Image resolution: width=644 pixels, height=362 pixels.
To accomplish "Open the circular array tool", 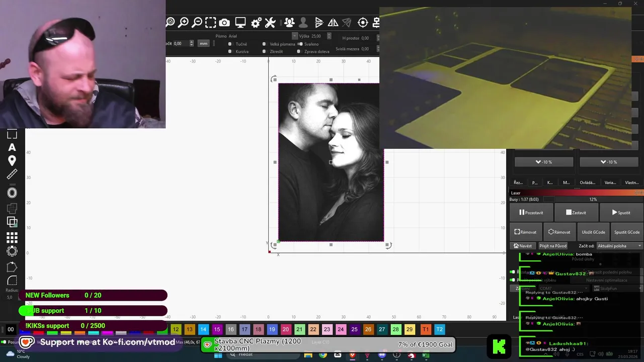I will coord(12,251).
